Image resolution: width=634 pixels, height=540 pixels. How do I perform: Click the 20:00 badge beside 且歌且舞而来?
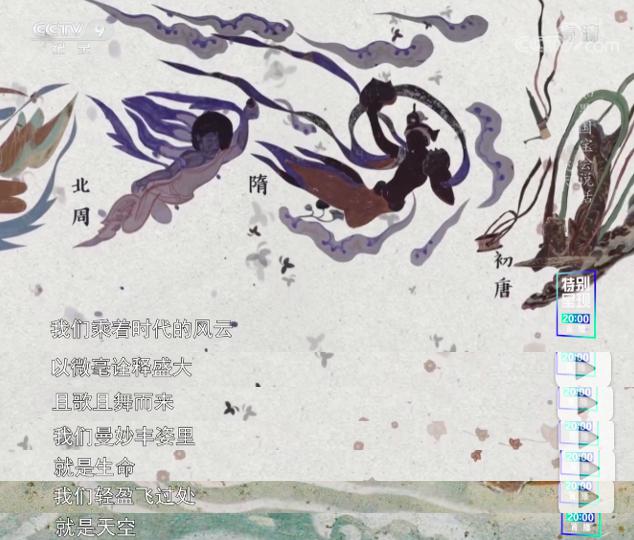point(576,402)
